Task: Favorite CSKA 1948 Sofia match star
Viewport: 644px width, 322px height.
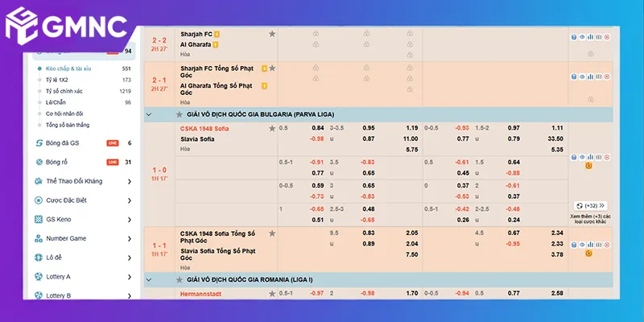Action: [x=272, y=129]
